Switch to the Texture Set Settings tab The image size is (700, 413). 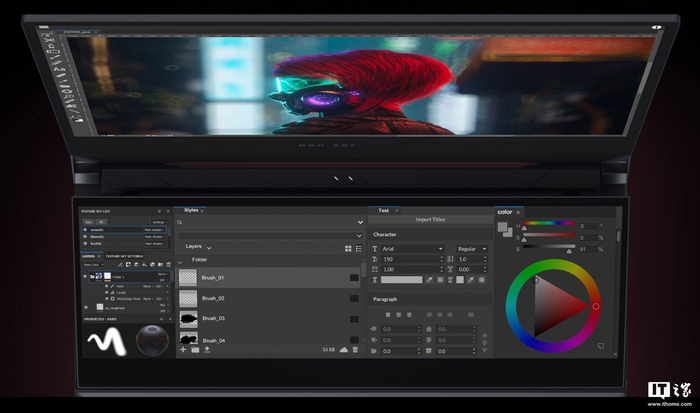[x=124, y=256]
